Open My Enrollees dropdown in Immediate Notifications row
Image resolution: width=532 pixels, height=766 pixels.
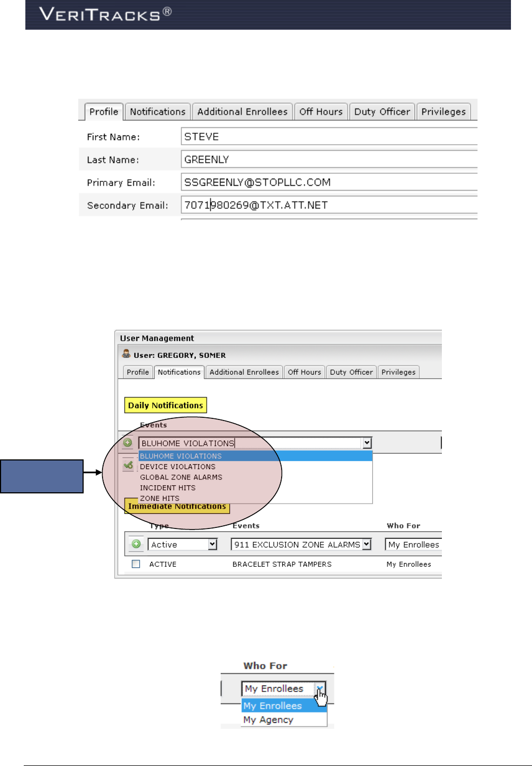point(413,545)
